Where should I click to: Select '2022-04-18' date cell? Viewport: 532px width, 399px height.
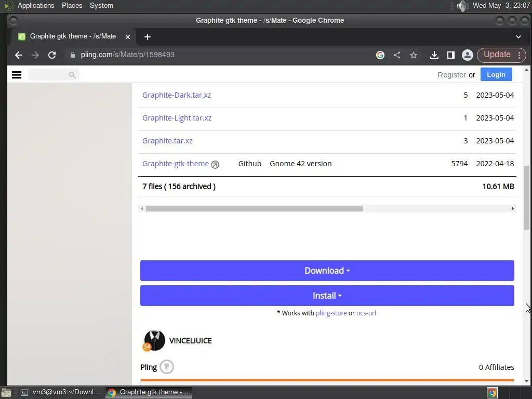pos(495,164)
